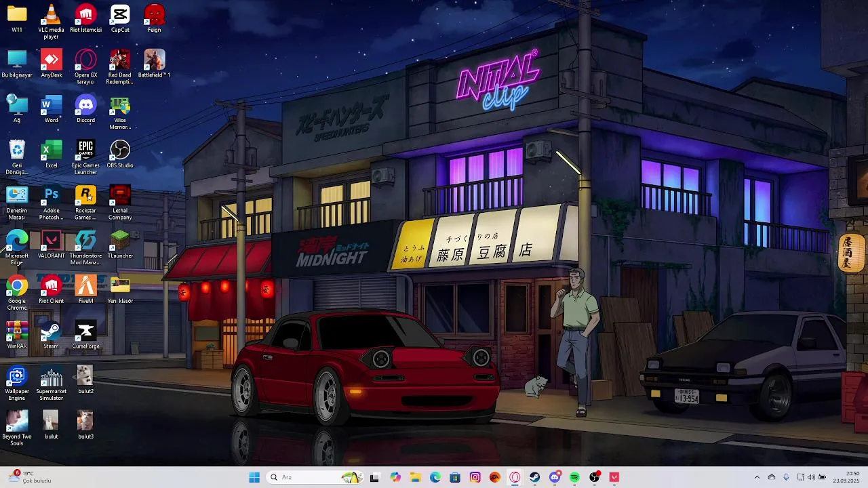The height and width of the screenshot is (488, 868).
Task: Open Epic Games Launcher shortcut
Action: [x=85, y=157]
